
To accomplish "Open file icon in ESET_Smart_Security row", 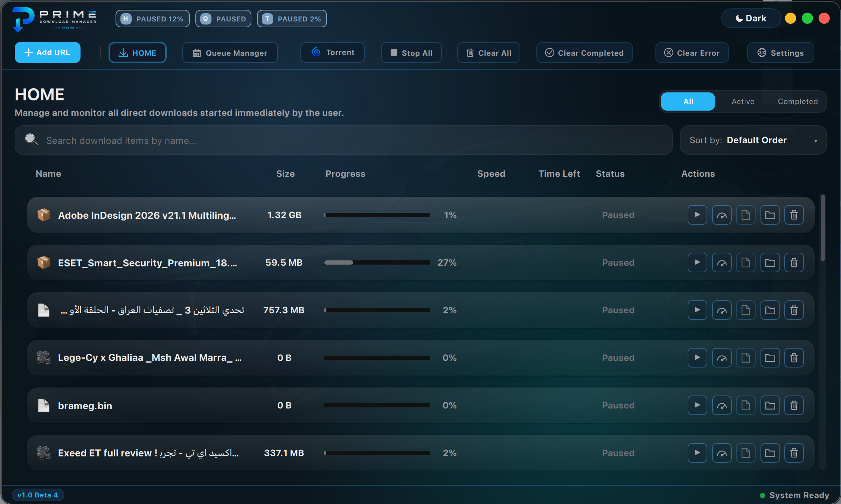I will tap(746, 262).
